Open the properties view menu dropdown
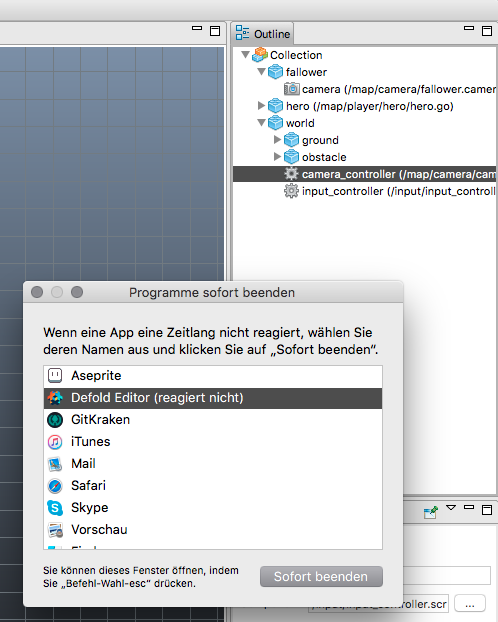This screenshot has height=622, width=498. click(451, 507)
